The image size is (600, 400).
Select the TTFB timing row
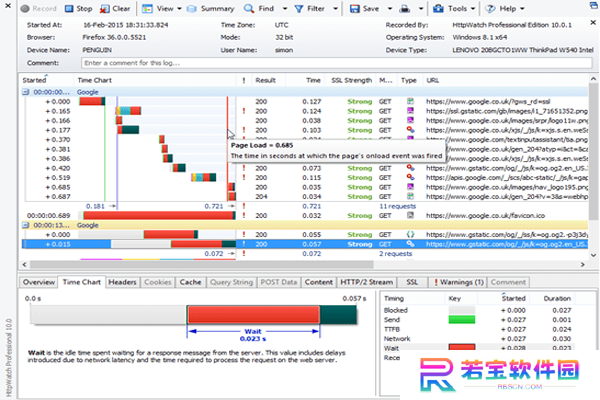(478, 329)
